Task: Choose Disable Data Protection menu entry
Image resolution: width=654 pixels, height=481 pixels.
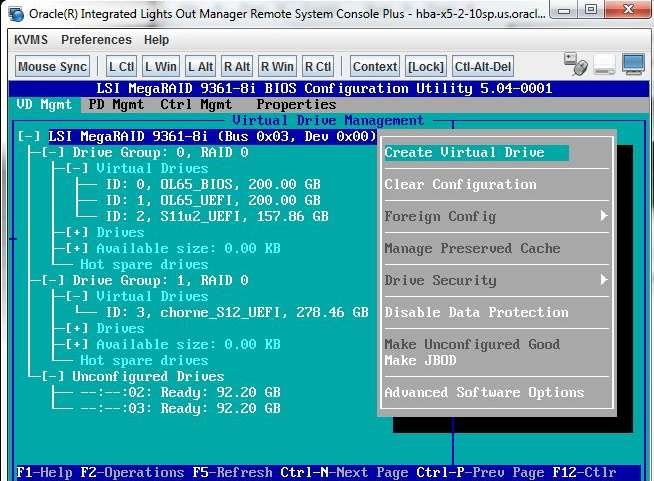Action: [x=476, y=312]
